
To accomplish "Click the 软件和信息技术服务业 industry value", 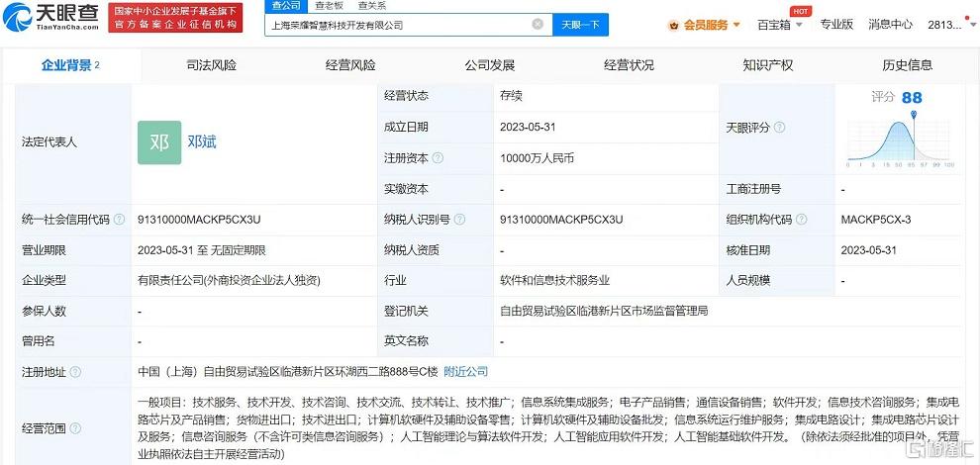I will pyautogui.click(x=554, y=281).
